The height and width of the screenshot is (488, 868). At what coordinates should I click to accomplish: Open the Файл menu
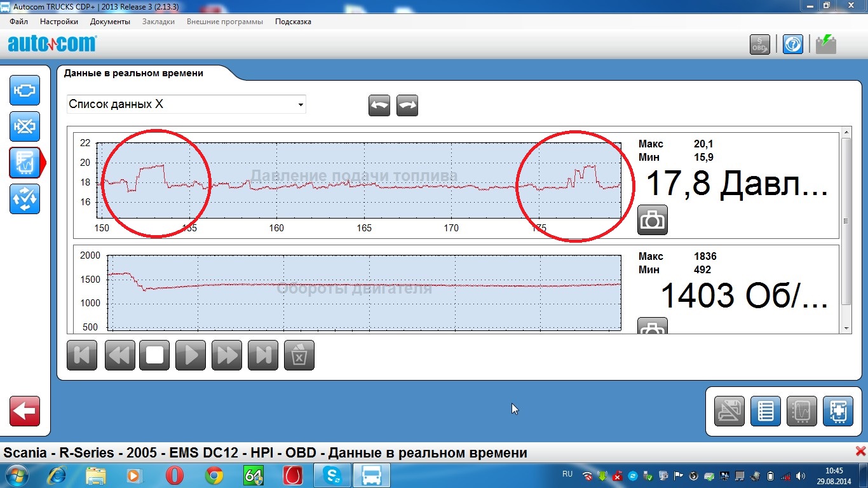[x=19, y=22]
